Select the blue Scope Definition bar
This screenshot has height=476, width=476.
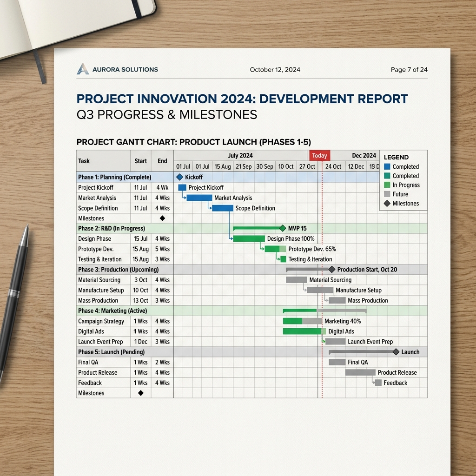click(x=223, y=208)
